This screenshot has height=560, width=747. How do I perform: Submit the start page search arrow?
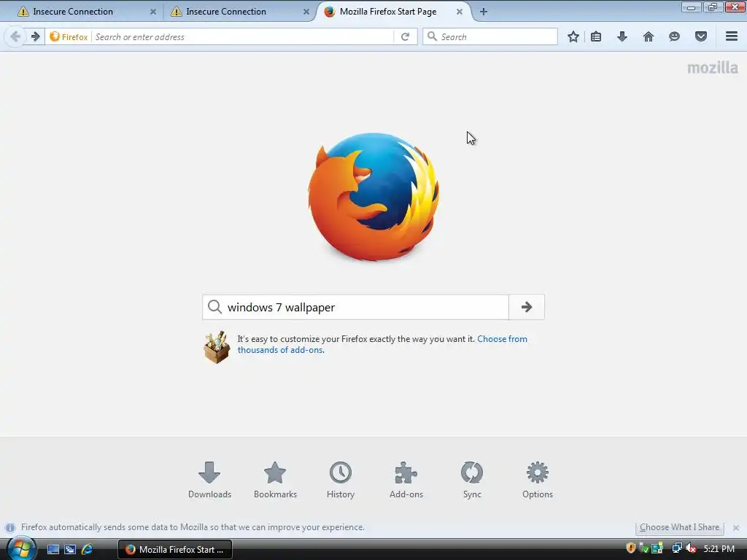[527, 307]
